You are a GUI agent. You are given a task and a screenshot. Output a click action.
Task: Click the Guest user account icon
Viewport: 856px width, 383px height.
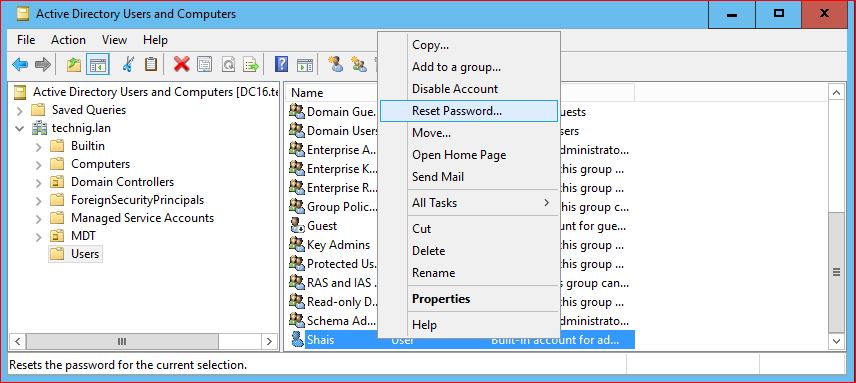point(296,225)
